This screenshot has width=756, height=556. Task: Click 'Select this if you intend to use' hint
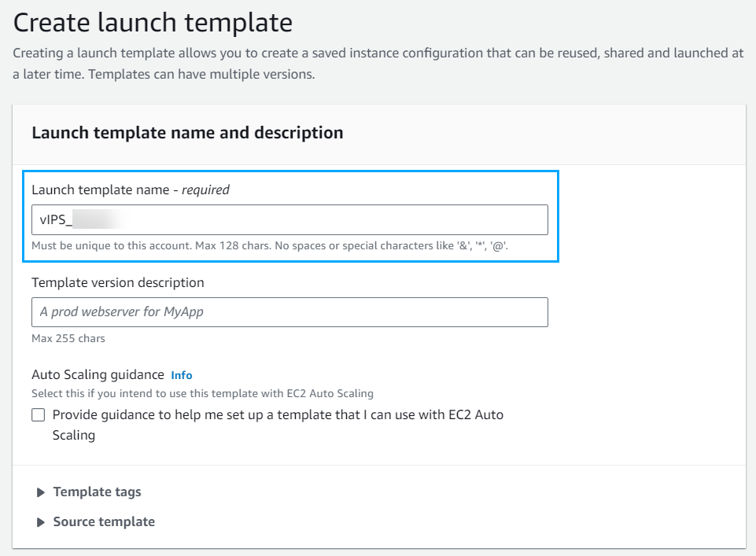coord(202,394)
